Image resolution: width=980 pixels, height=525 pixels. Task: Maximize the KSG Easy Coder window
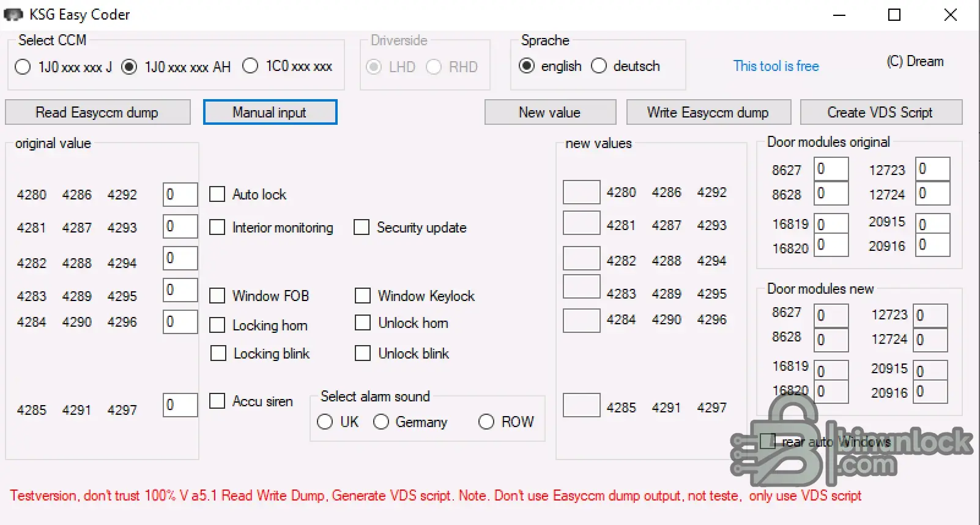pos(894,15)
